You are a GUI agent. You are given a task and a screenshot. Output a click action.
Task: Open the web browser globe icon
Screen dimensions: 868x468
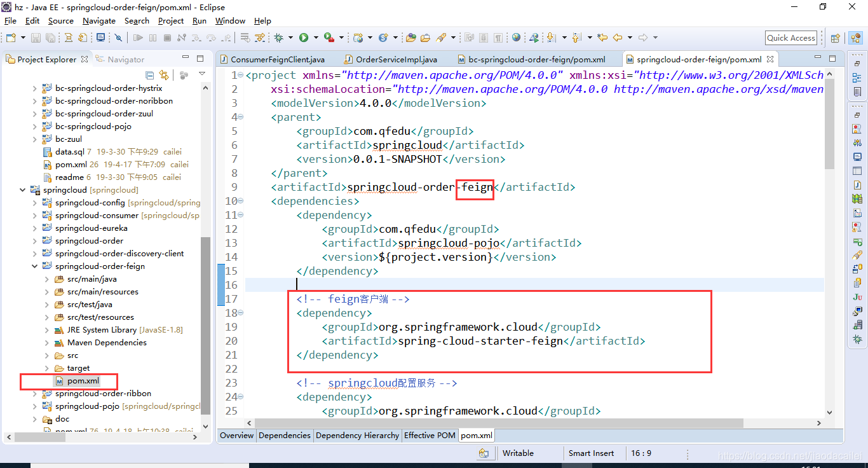point(516,38)
